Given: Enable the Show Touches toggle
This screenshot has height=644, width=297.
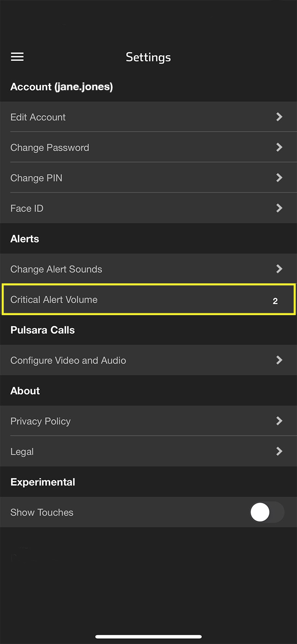Looking at the screenshot, I should 267,512.
